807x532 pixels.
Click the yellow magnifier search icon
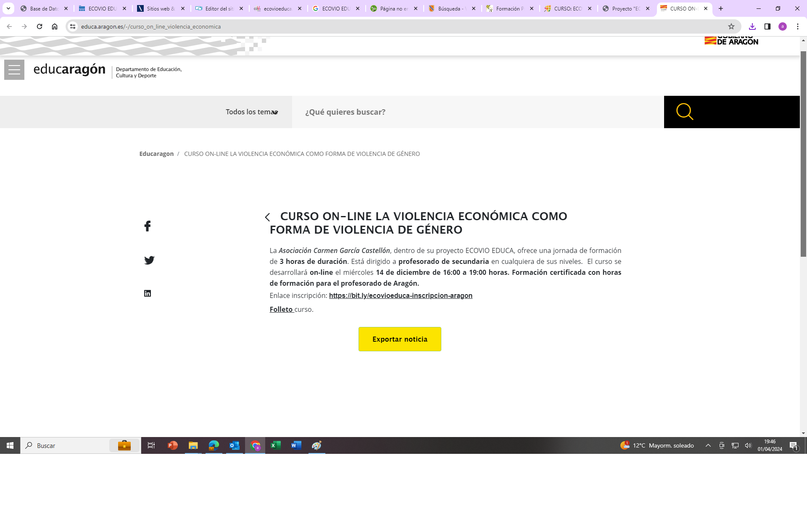(x=684, y=112)
